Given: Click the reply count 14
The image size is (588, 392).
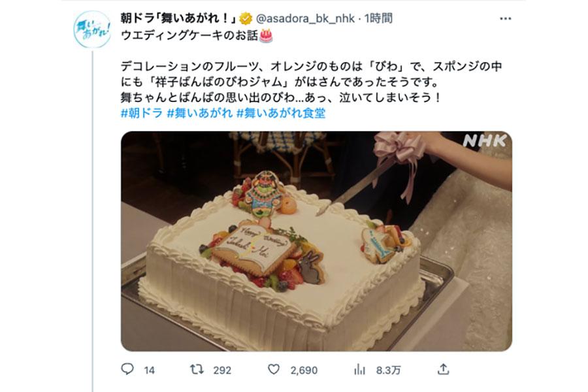Looking at the screenshot, I should [149, 370].
